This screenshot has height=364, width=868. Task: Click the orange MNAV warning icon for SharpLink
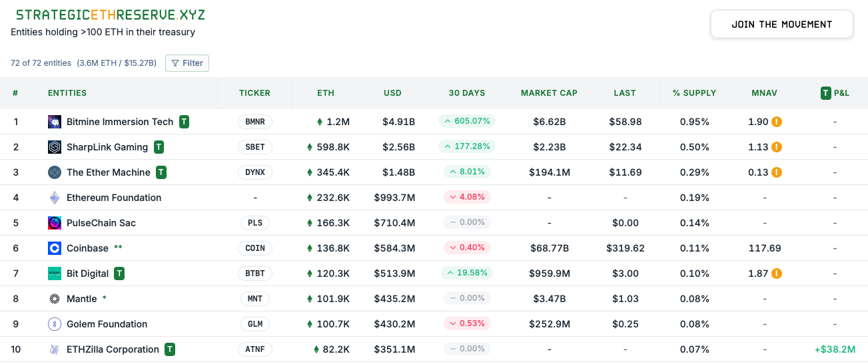pyautogui.click(x=777, y=147)
